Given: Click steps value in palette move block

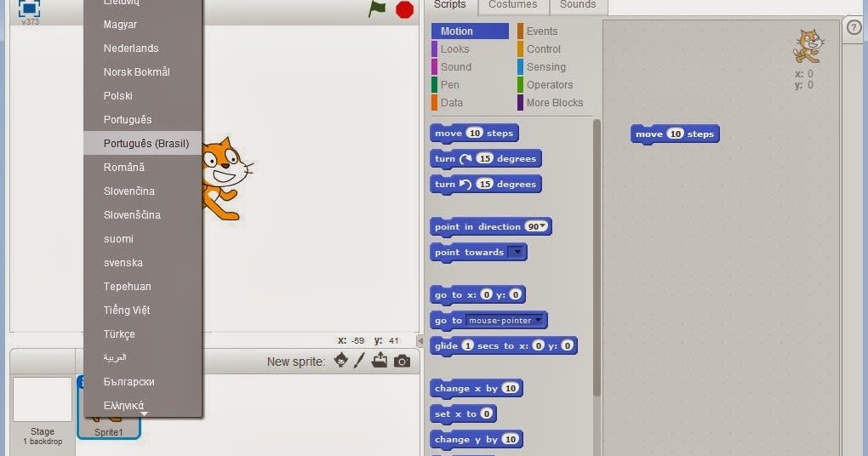Looking at the screenshot, I should [x=474, y=133].
